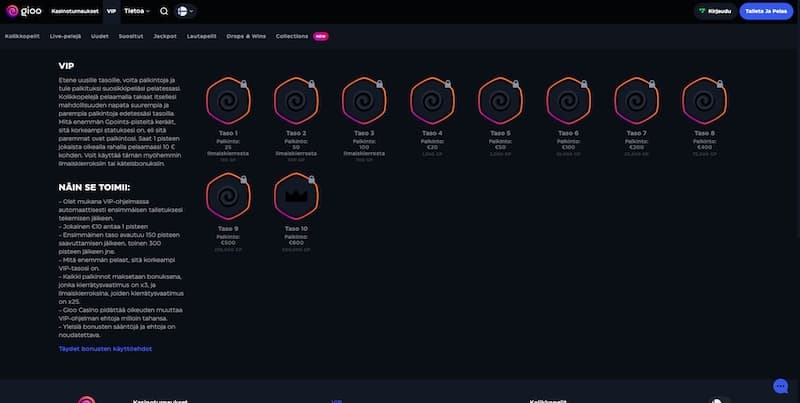Image resolution: width=800 pixels, height=403 pixels.
Task: Select the Taso 10 crown badge
Action: 296,196
